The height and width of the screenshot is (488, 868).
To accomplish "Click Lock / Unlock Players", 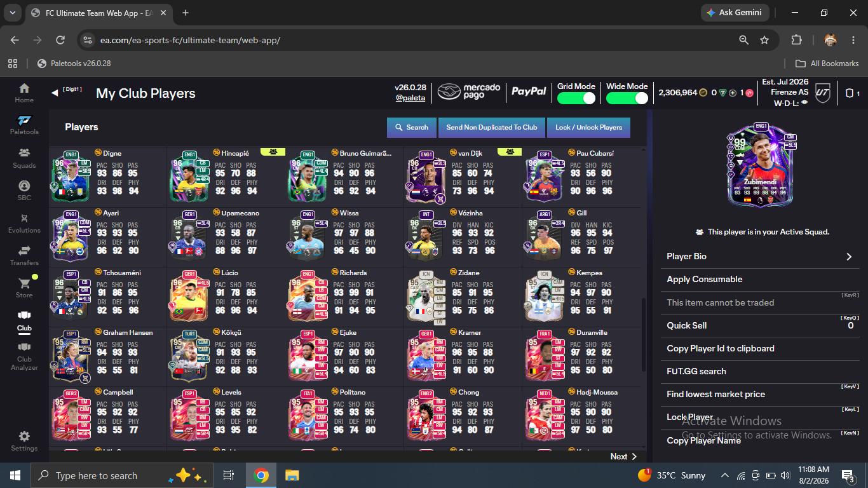I will [588, 127].
